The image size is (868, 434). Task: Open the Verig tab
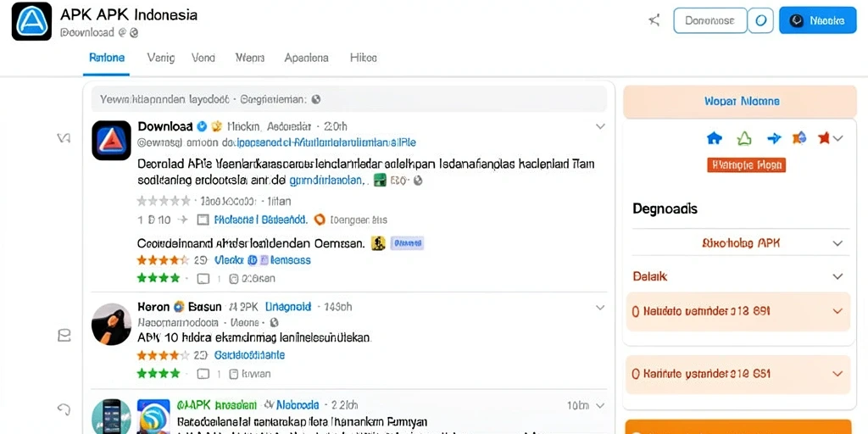pyautogui.click(x=161, y=58)
